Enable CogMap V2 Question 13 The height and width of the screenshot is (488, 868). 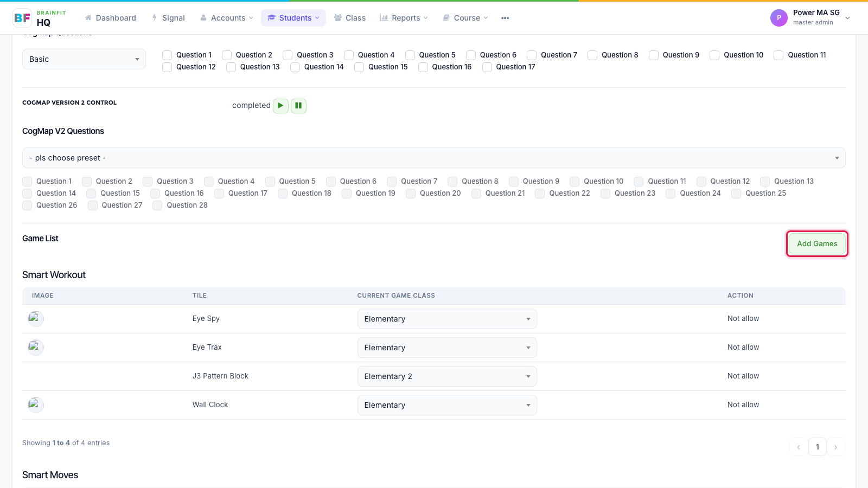pos(765,182)
